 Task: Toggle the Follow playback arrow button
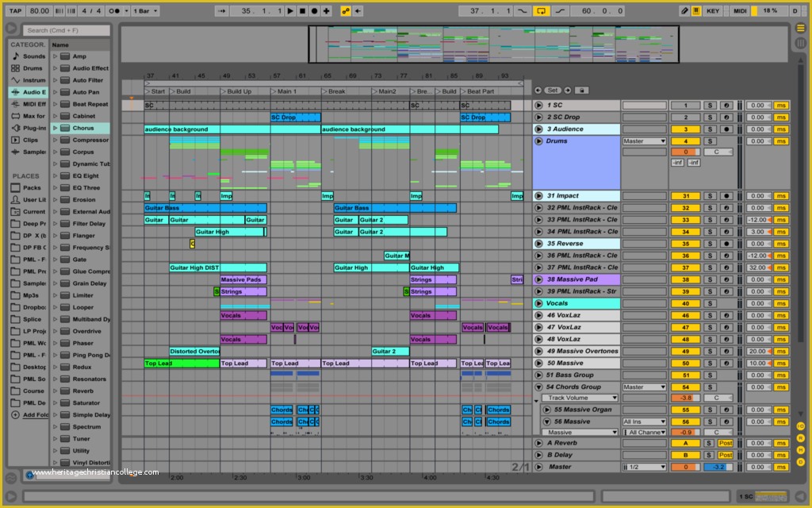pyautogui.click(x=222, y=11)
